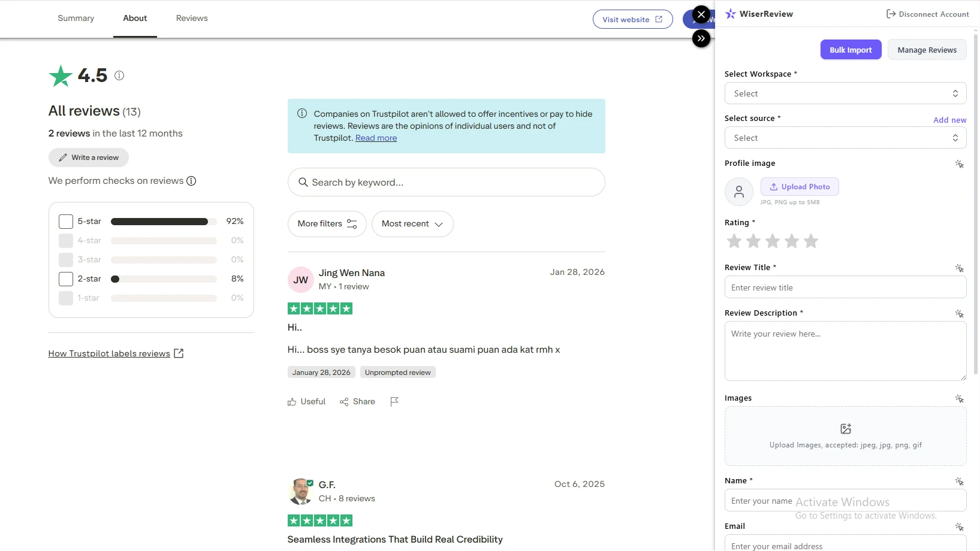Pick Images auto-select magic wand icon

pyautogui.click(x=959, y=398)
